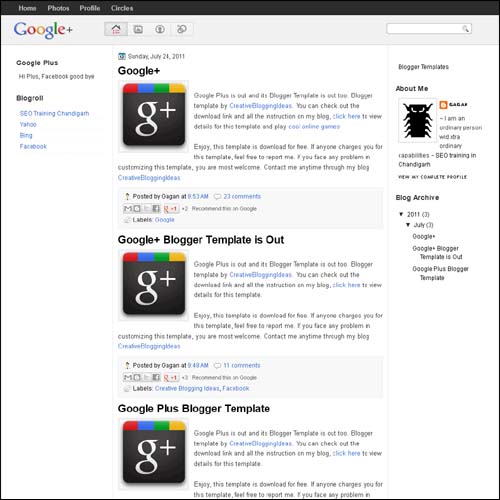Screen dimensions: 500x500
Task: Email the 9:48 AM post
Action: (x=128, y=377)
